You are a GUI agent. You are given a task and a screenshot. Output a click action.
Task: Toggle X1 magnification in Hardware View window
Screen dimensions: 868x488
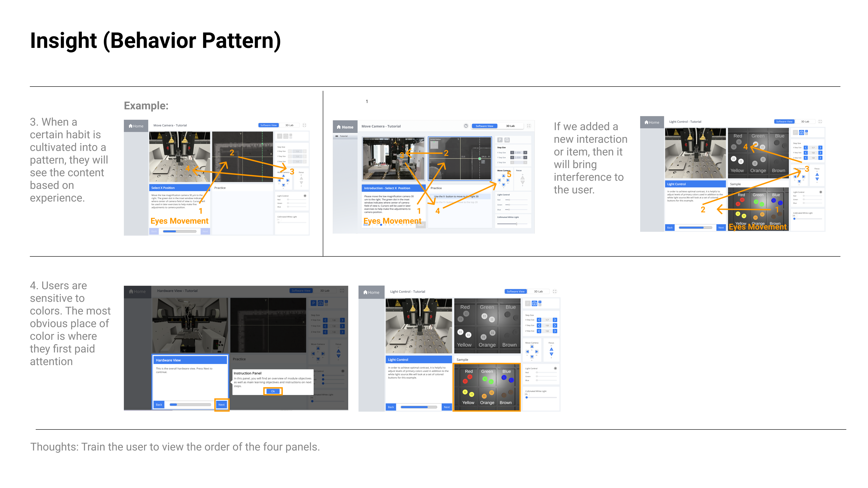[326, 301]
